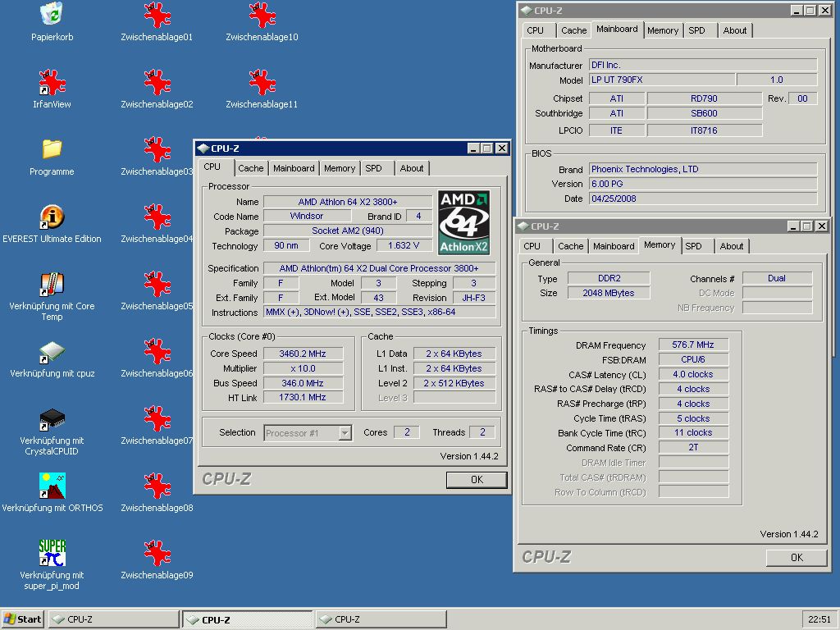Select the Zwischenablage02 file icon

157,83
